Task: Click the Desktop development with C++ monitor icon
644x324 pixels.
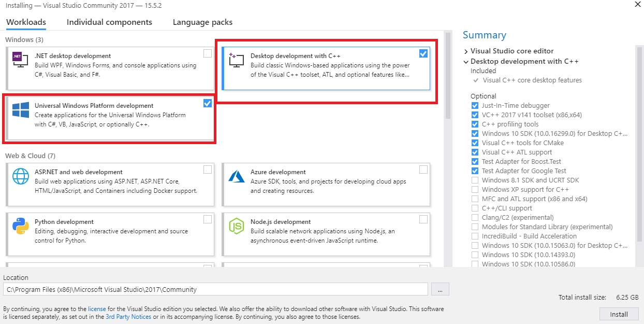Action: 236,60
